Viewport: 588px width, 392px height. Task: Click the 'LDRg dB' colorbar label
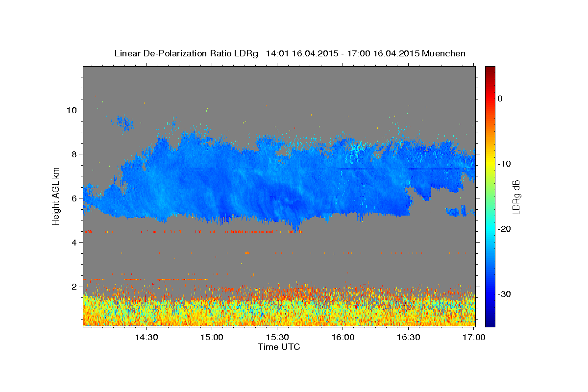pos(516,197)
